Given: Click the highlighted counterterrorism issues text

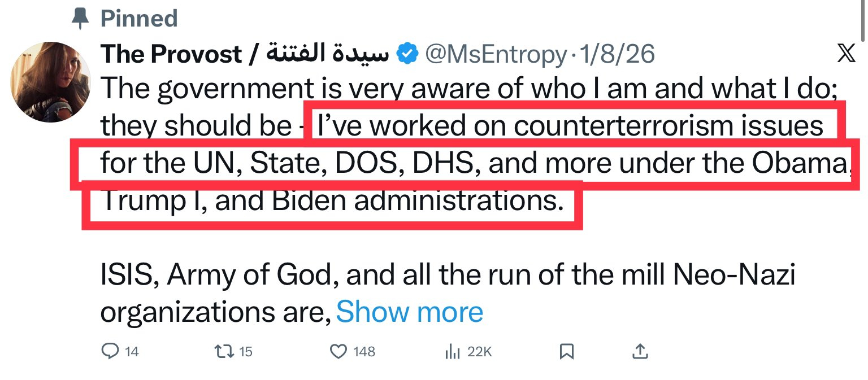Looking at the screenshot, I should (571, 126).
